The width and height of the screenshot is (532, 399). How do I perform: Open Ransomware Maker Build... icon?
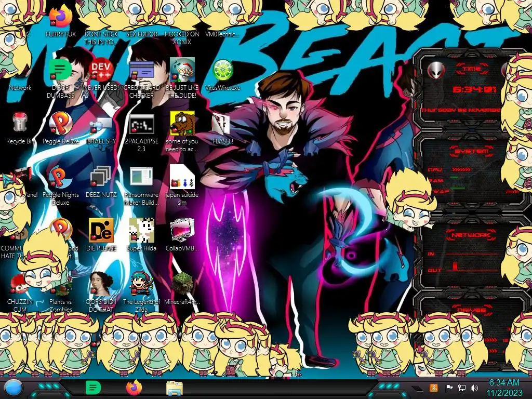[x=141, y=177]
